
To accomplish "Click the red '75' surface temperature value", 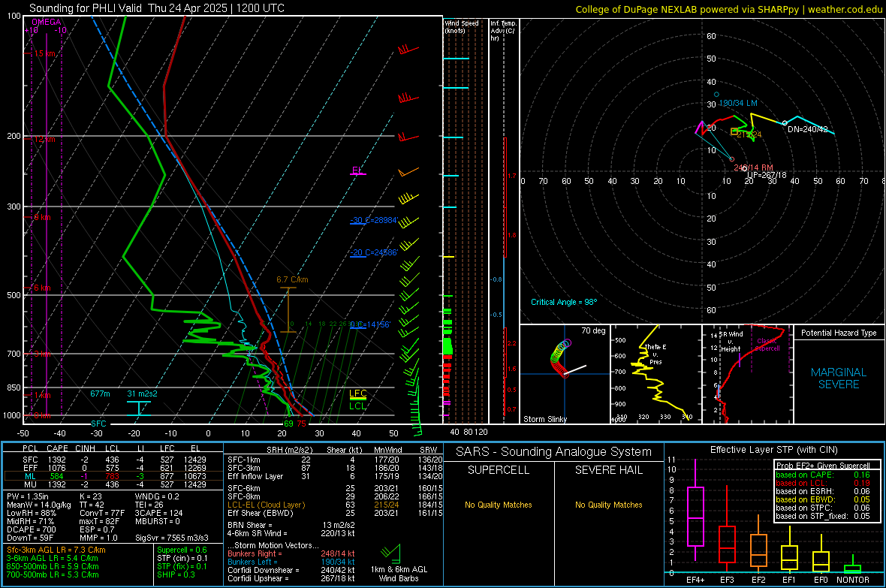I will click(x=302, y=424).
